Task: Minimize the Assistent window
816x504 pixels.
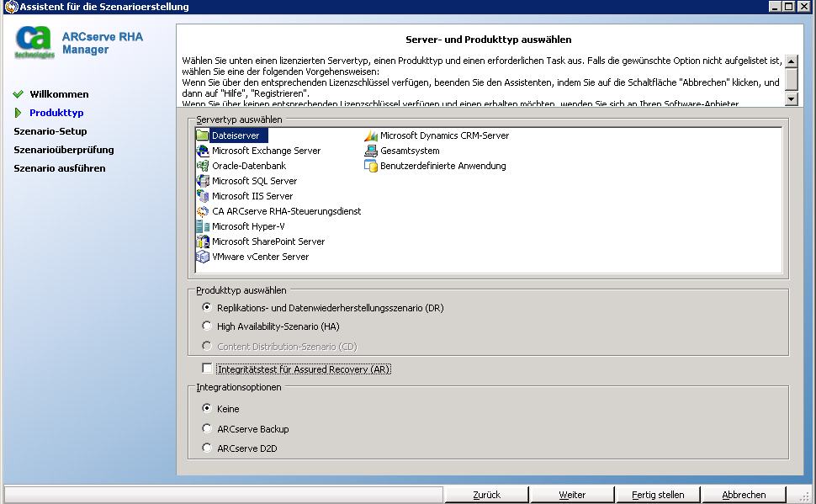Action: tap(775, 6)
